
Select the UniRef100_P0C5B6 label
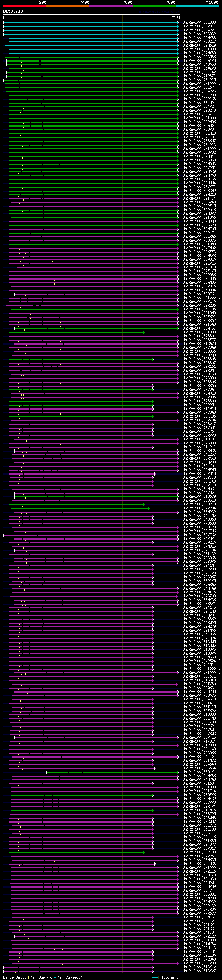tap(199, 57)
